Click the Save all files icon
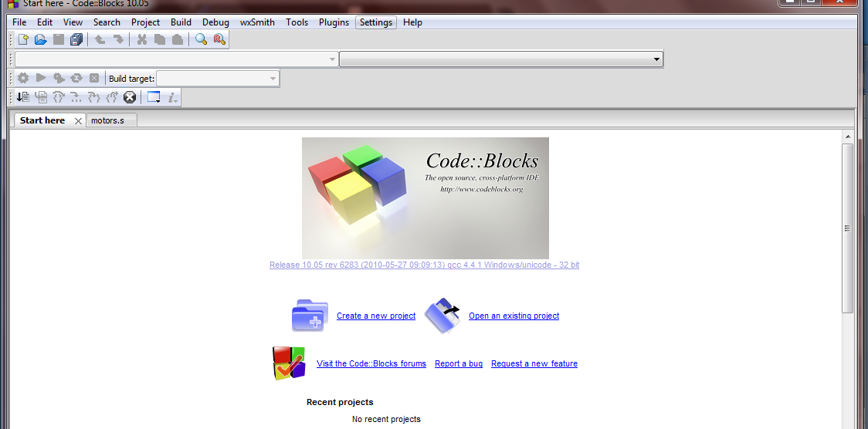Image resolution: width=868 pixels, height=429 pixels. click(76, 39)
